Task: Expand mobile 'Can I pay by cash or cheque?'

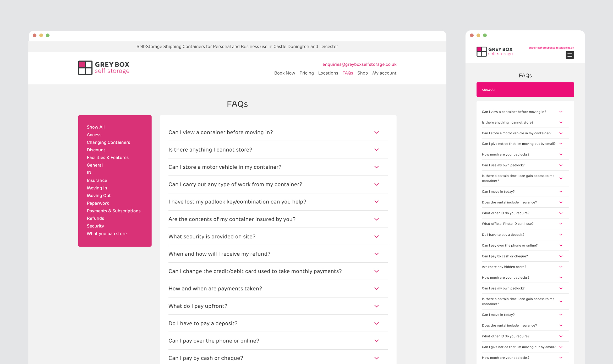Action: [525, 256]
